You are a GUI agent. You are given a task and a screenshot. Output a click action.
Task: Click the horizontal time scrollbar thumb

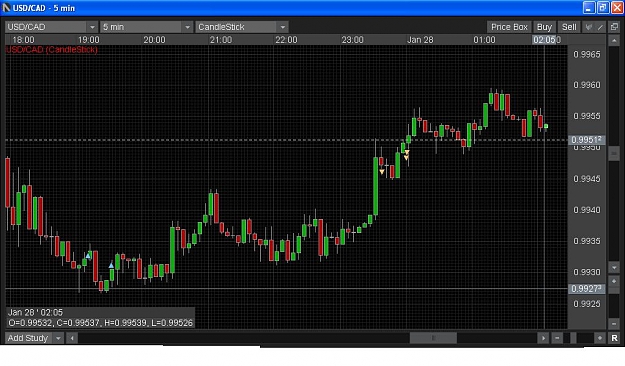coord(433,338)
